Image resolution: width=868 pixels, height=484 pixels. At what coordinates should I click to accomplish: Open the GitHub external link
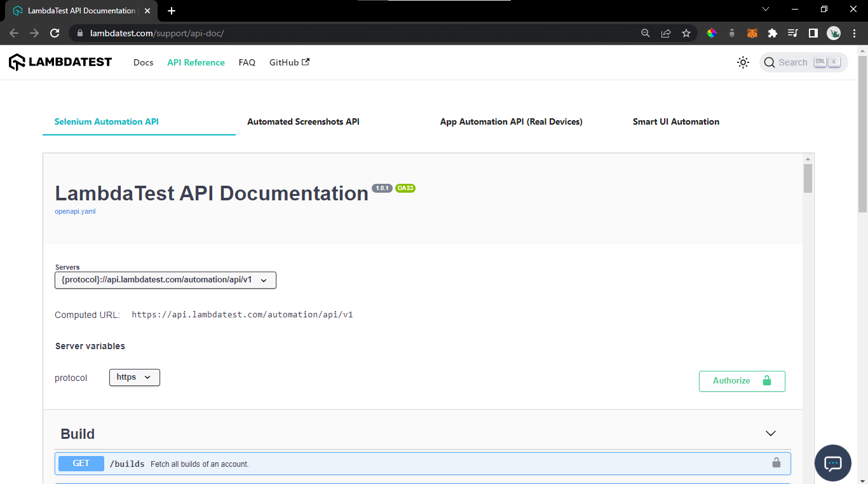(289, 62)
